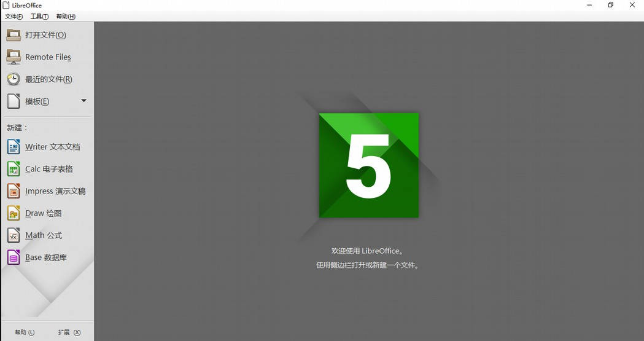Click the recent files clock icon
644x341 pixels.
(14, 79)
